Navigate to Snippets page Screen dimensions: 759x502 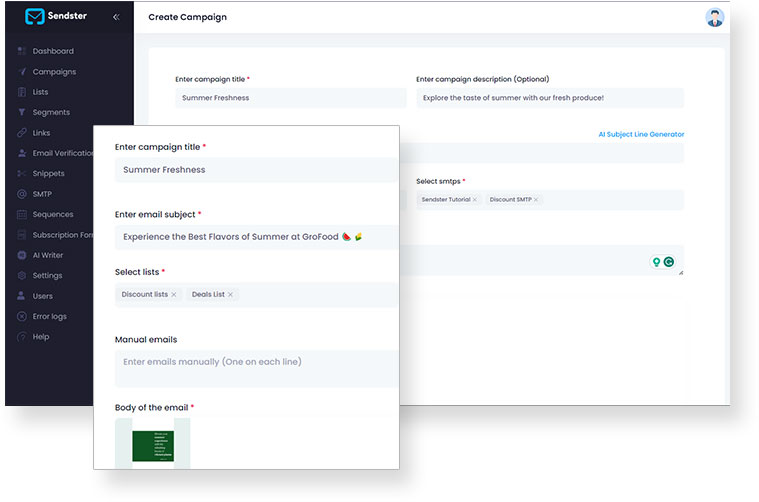tap(48, 173)
